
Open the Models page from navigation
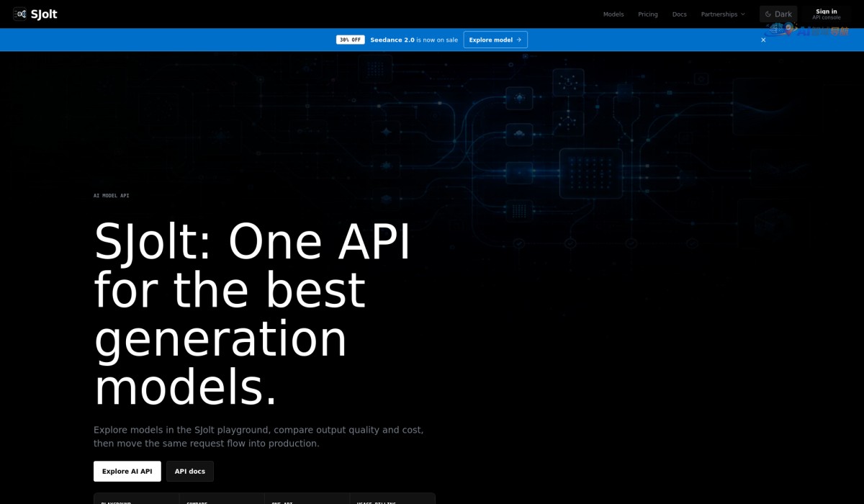coord(613,14)
